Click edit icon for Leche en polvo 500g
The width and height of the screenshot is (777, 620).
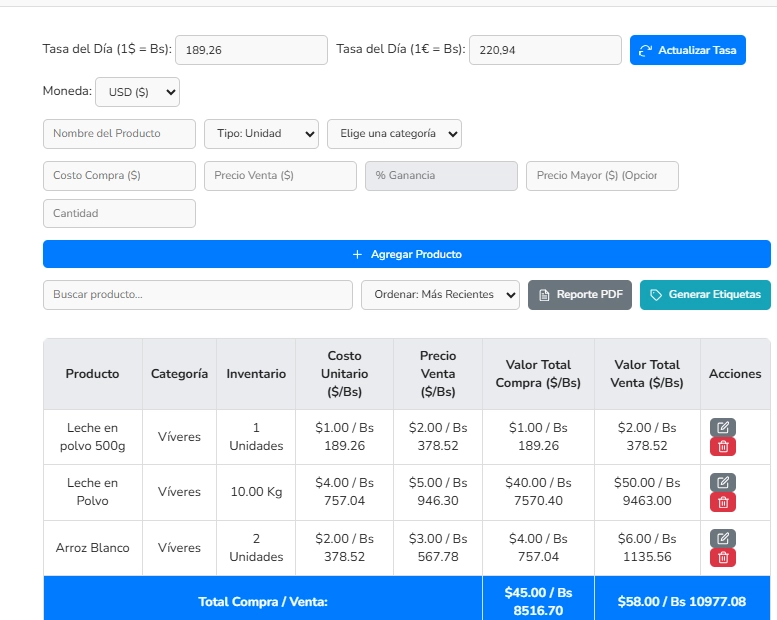[723, 427]
